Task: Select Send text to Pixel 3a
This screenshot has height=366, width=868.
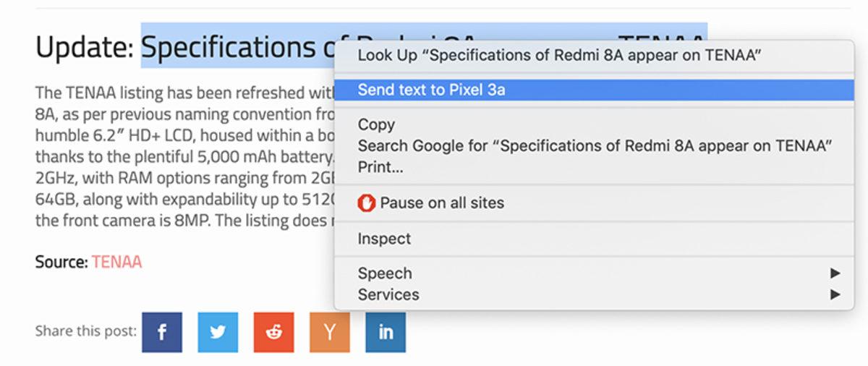Action: [x=431, y=90]
